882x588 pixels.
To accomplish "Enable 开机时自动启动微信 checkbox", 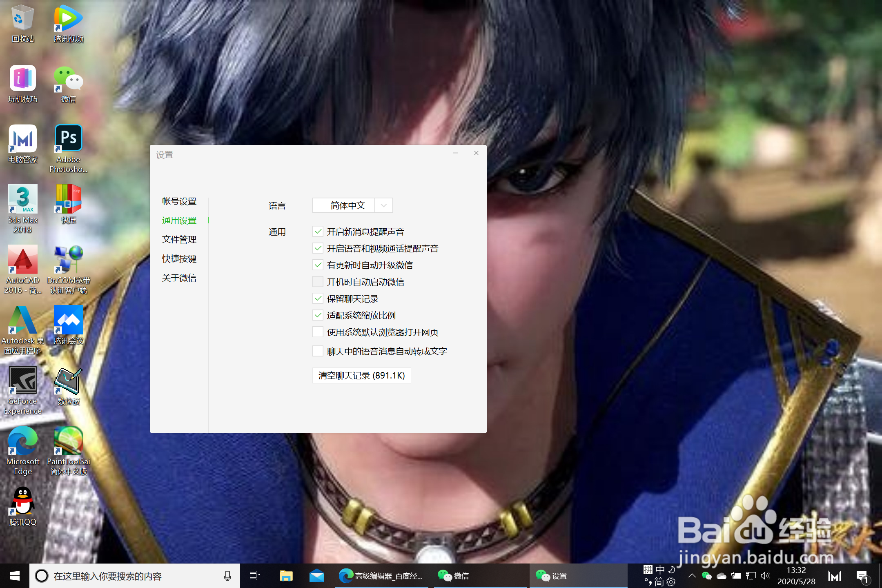I will 318,282.
